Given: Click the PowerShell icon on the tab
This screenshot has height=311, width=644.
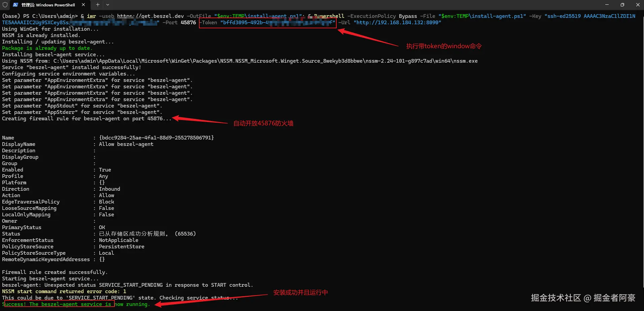Looking at the screenshot, I should (x=15, y=5).
